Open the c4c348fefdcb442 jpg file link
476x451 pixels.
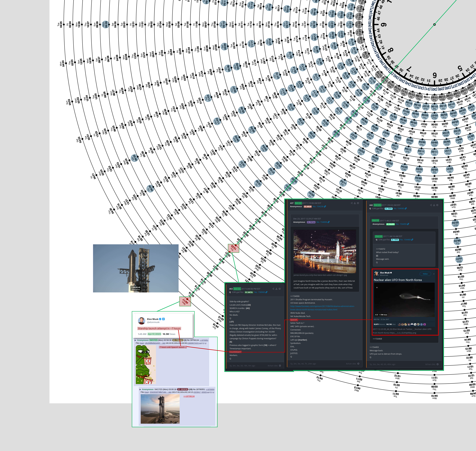coord(155,343)
